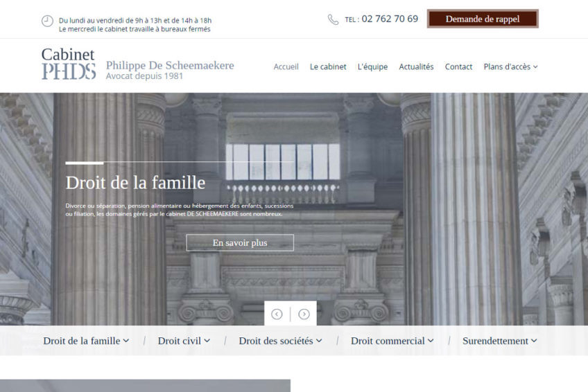Expand the Droit commercial menu
Viewport: 588px width, 392px height.
click(392, 341)
